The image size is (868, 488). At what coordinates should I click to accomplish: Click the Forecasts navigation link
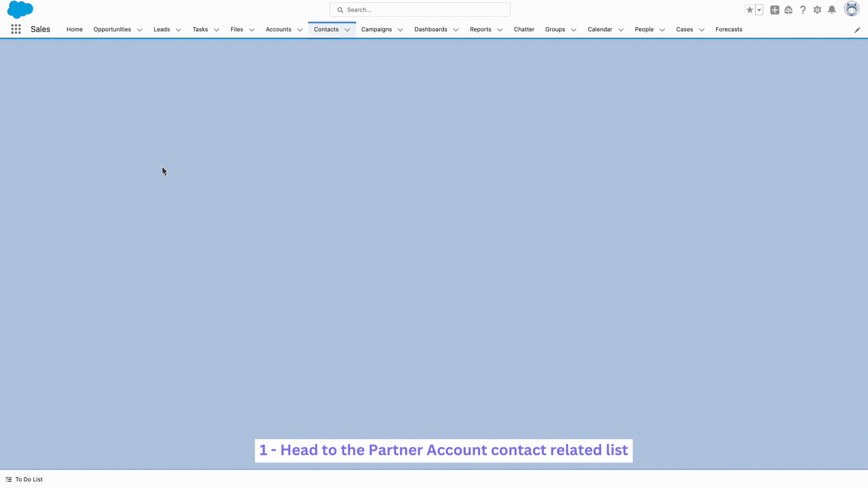(x=728, y=29)
